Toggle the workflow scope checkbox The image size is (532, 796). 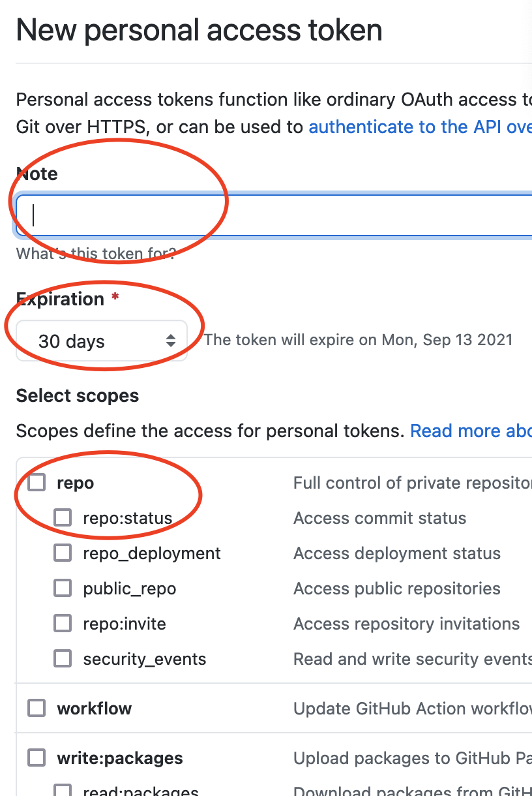click(37, 709)
